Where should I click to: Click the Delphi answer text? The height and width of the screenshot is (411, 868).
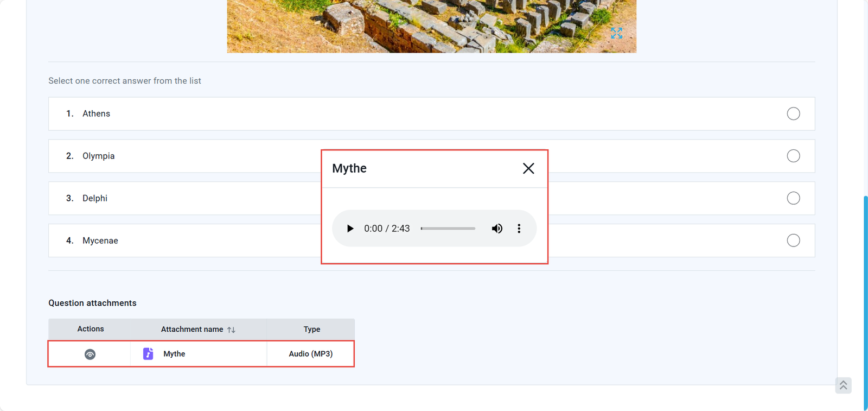tap(95, 198)
